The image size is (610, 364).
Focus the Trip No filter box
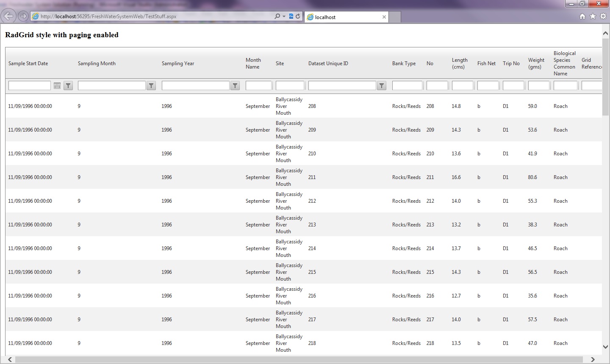(x=513, y=85)
